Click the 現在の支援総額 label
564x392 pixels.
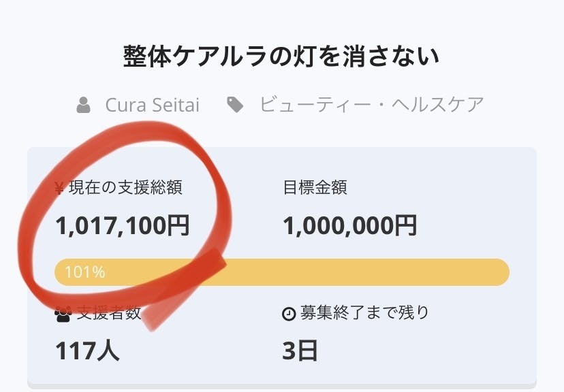pos(125,188)
